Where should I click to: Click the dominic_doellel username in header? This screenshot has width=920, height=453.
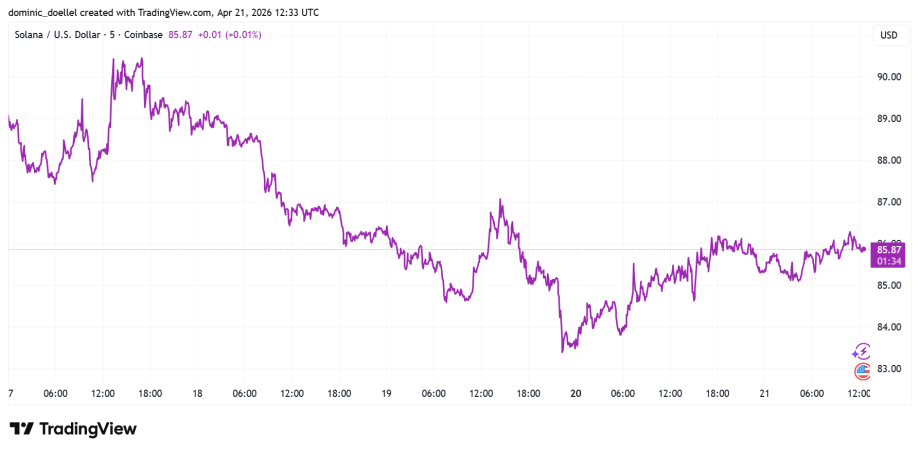pyautogui.click(x=49, y=11)
